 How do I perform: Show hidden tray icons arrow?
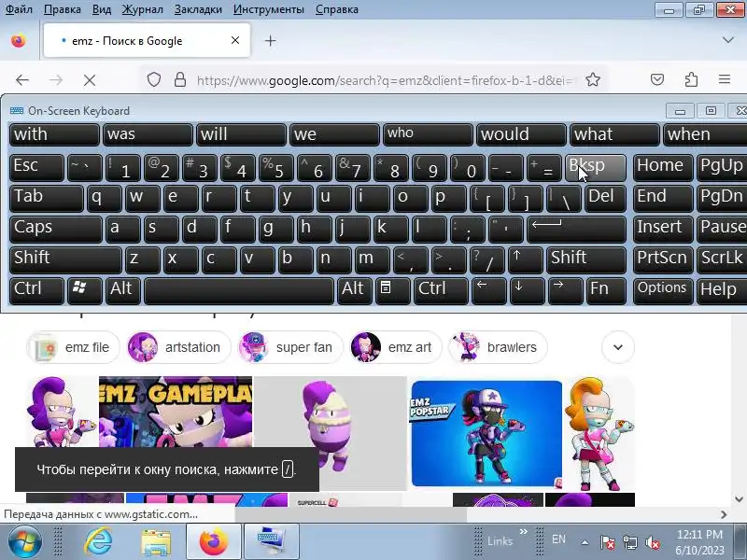[x=585, y=542]
